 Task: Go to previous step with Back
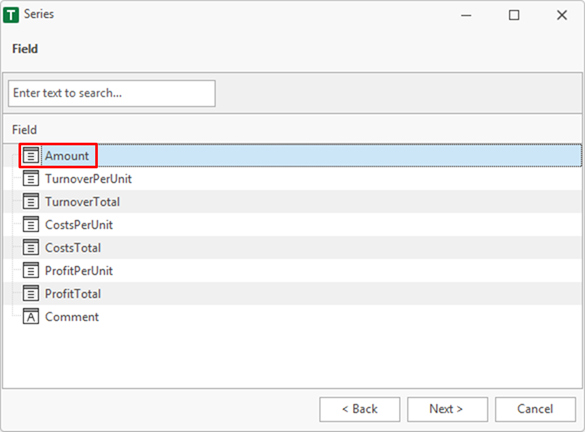click(360, 409)
